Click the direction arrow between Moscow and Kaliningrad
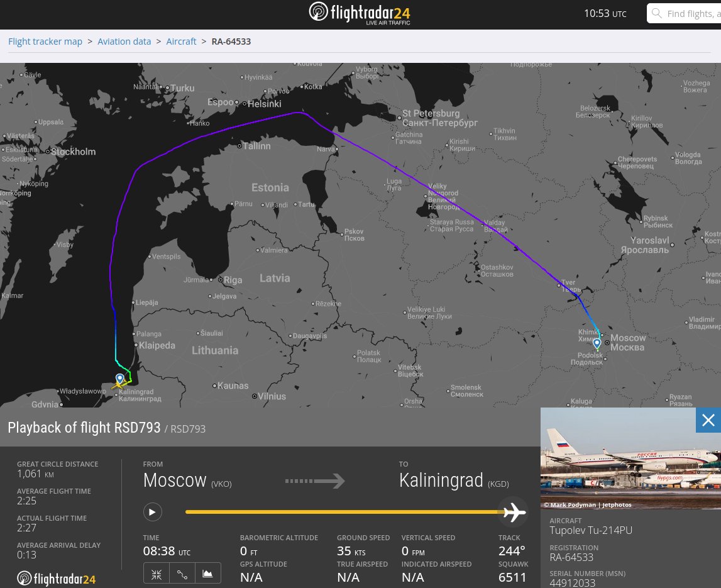Image resolution: width=721 pixels, height=588 pixels. [315, 481]
